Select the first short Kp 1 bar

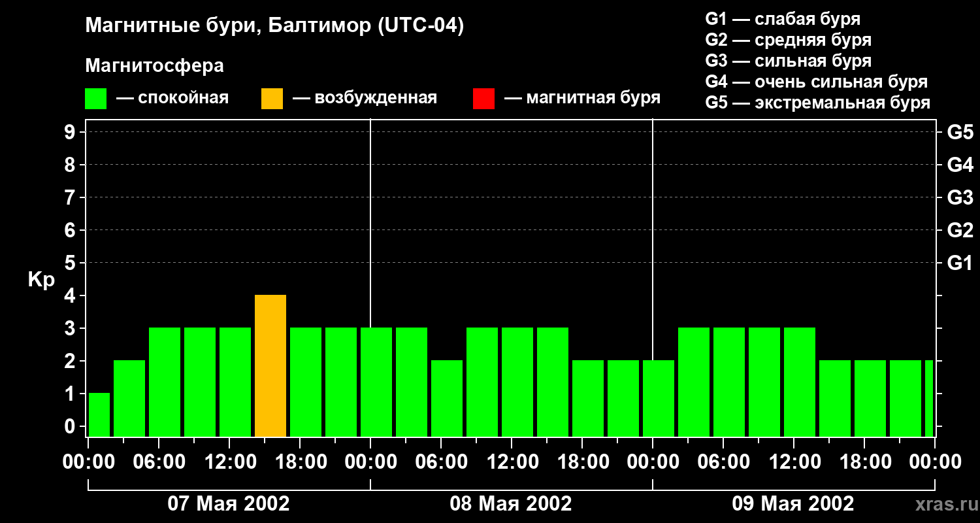[99, 414]
